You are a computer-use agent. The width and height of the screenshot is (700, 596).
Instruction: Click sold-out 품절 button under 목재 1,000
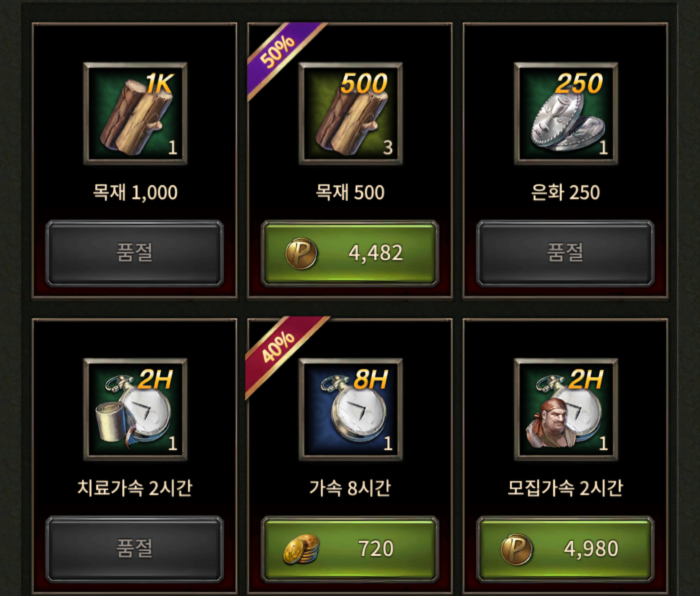[x=134, y=253]
